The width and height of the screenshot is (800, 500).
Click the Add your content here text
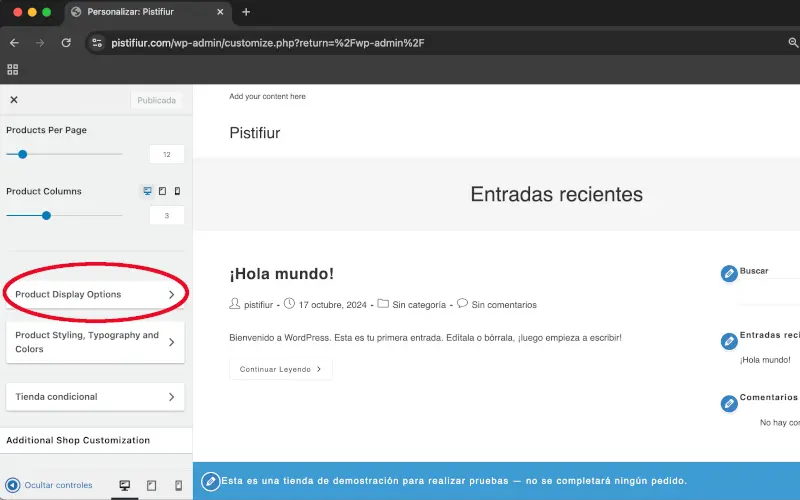click(x=267, y=96)
